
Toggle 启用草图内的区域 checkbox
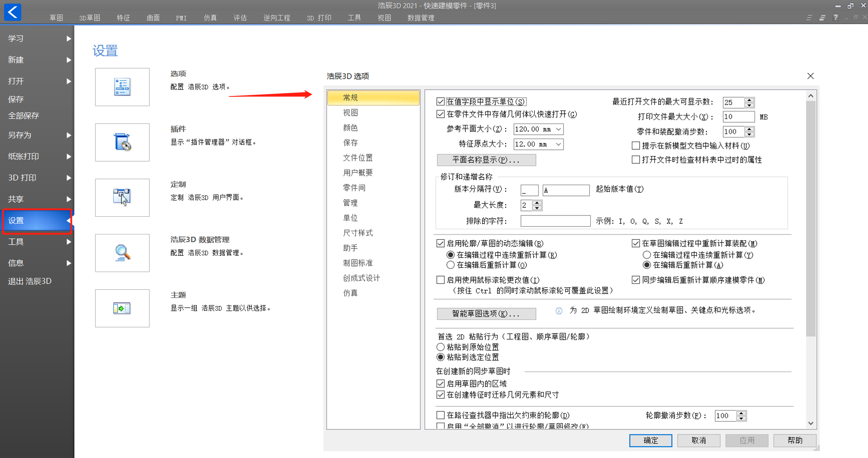441,384
